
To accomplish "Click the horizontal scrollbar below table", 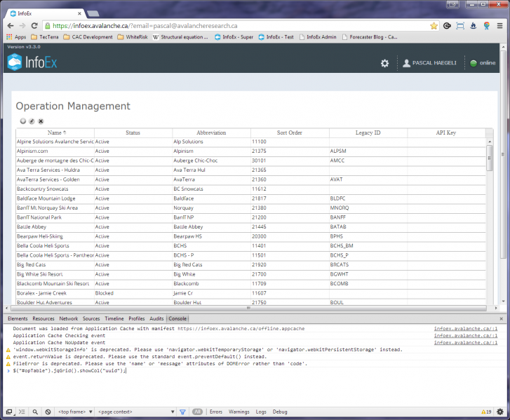I will click(248, 308).
